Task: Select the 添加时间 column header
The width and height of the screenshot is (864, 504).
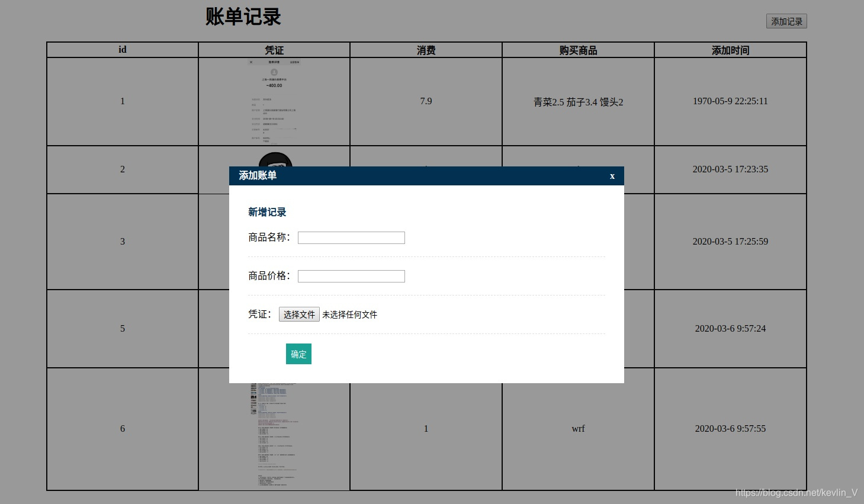Action: pyautogui.click(x=731, y=50)
